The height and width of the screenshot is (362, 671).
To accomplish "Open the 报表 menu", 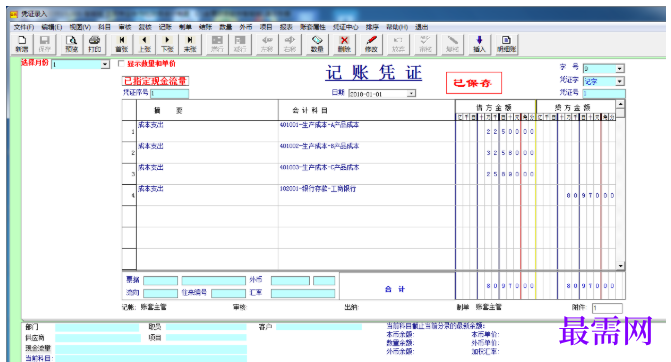I will [x=286, y=27].
